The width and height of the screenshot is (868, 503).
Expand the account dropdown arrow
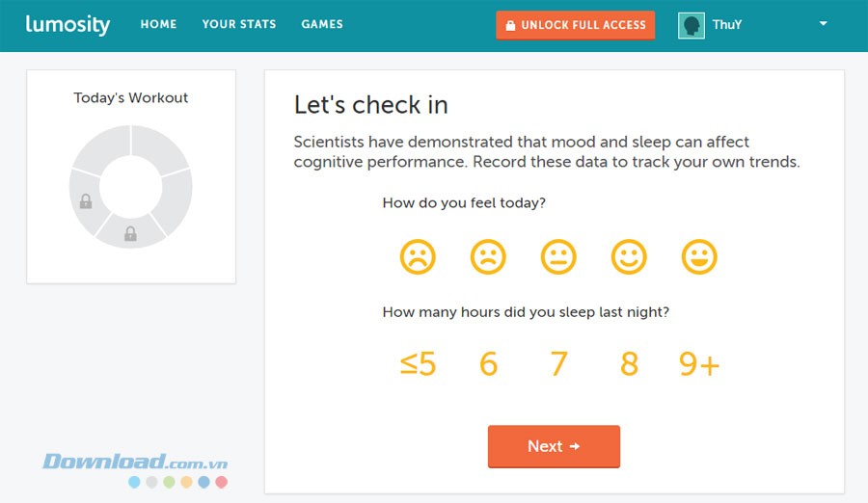coord(823,24)
